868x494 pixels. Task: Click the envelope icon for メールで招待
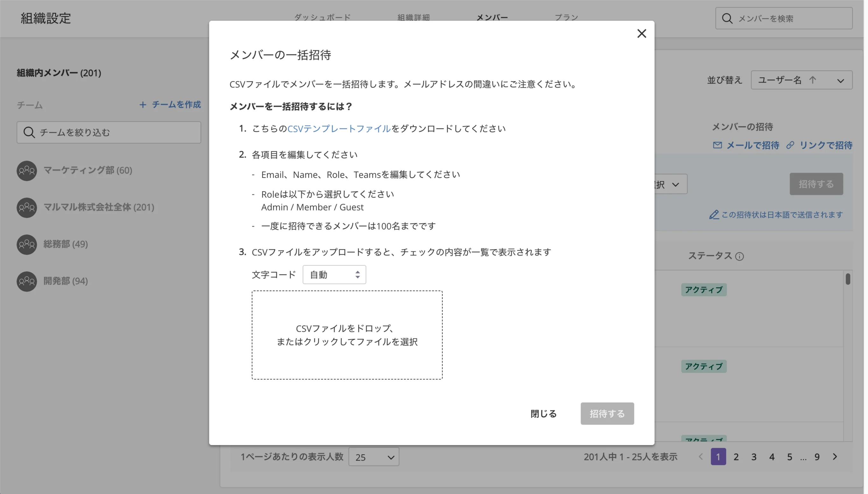(x=717, y=145)
